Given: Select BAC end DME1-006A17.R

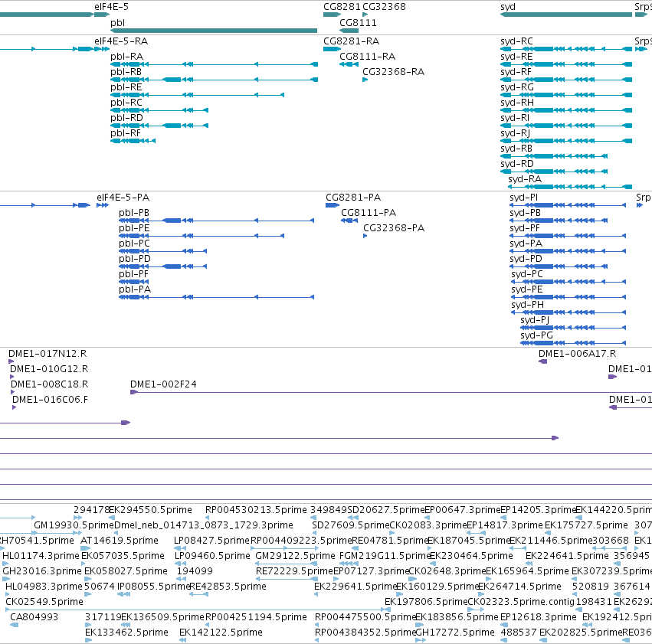Looking at the screenshot, I should [x=542, y=361].
